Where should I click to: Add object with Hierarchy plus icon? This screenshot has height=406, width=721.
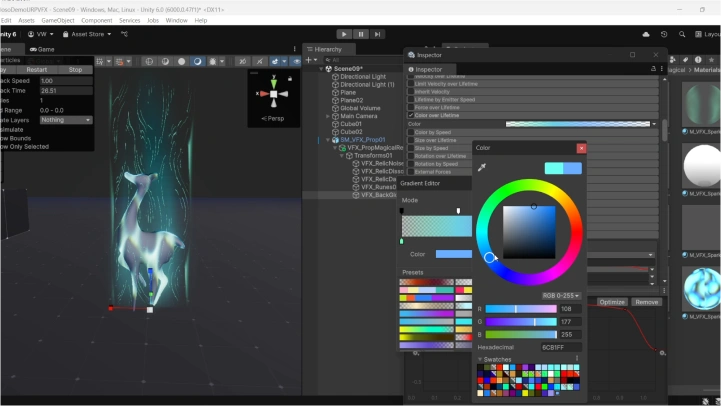click(309, 60)
